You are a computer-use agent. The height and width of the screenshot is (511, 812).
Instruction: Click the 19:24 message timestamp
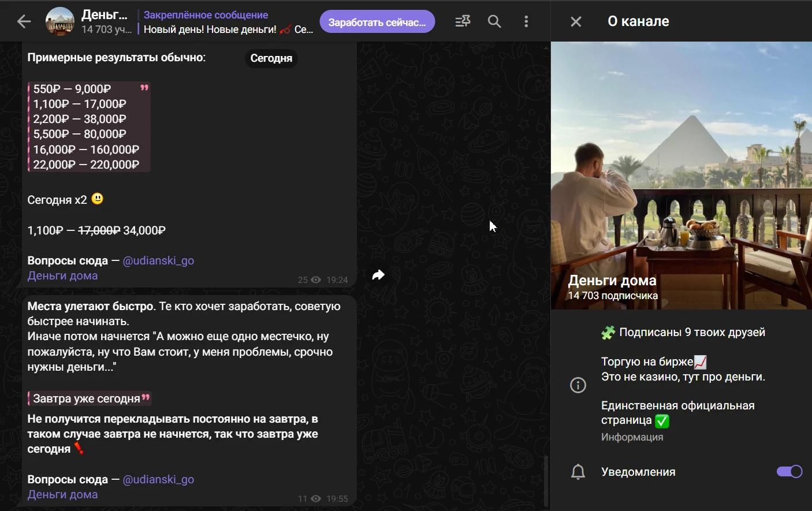[337, 280]
